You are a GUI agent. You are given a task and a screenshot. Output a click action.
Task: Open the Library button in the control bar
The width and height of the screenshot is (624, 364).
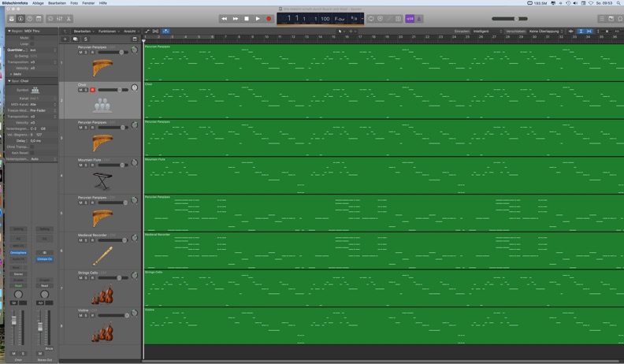click(12, 19)
